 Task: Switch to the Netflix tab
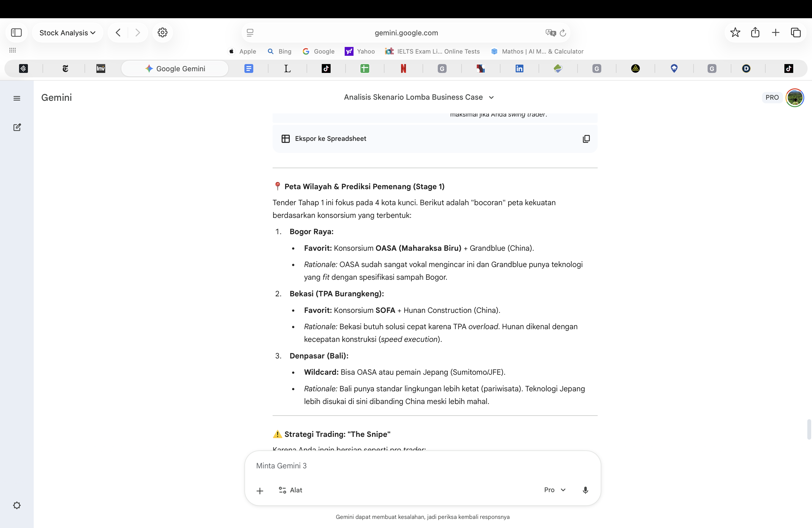point(403,68)
